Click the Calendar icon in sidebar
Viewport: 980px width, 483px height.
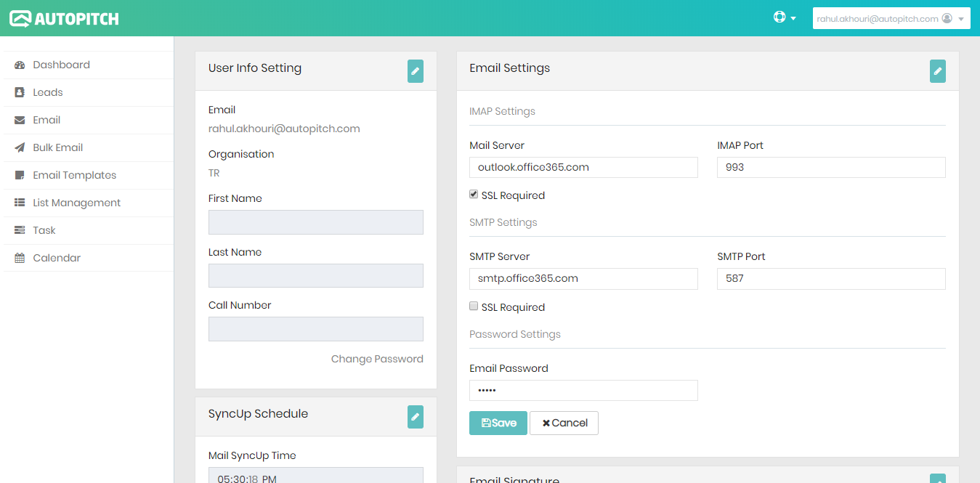[x=20, y=258]
